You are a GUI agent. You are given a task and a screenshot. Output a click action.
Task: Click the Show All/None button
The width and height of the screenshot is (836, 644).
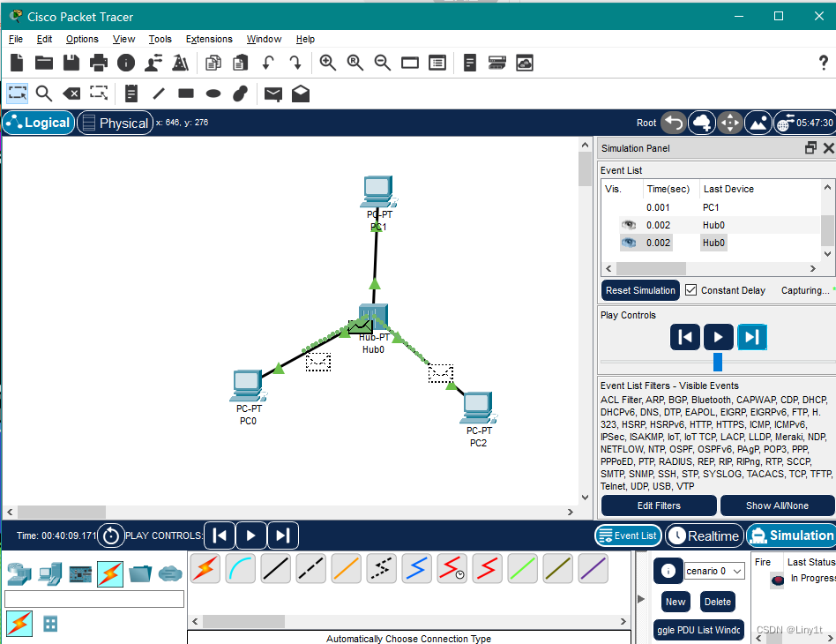coord(777,505)
